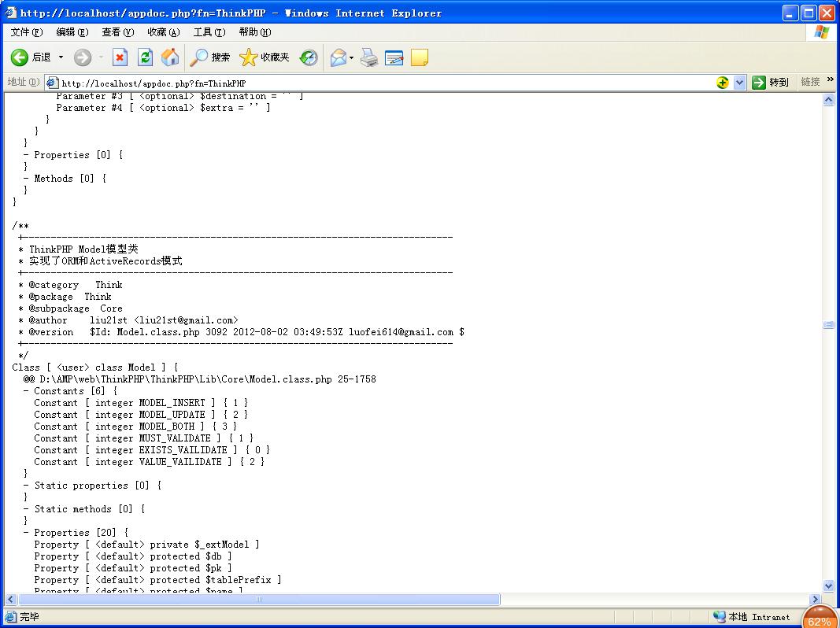Click the orange 62% badge
840x628 pixels.
click(x=820, y=617)
